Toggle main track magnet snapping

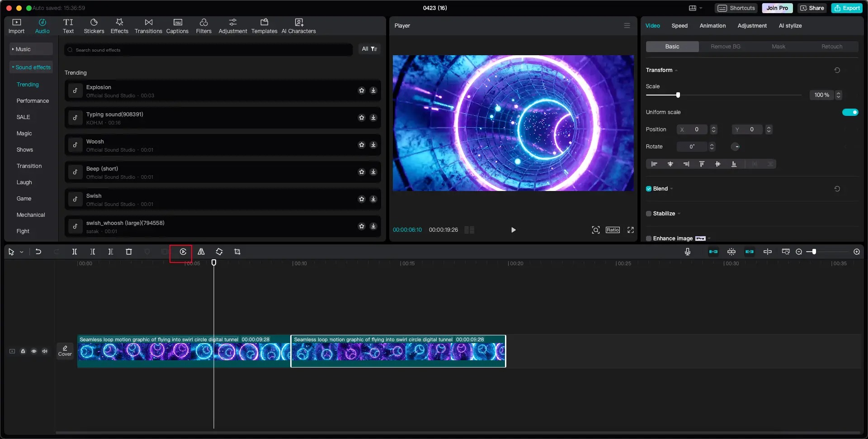coord(713,252)
